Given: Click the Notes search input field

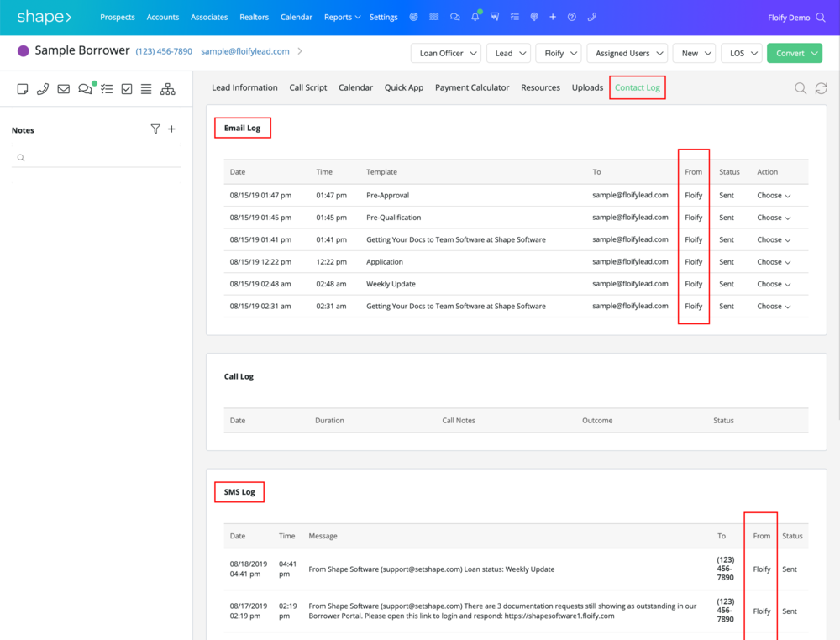Looking at the screenshot, I should (96, 157).
